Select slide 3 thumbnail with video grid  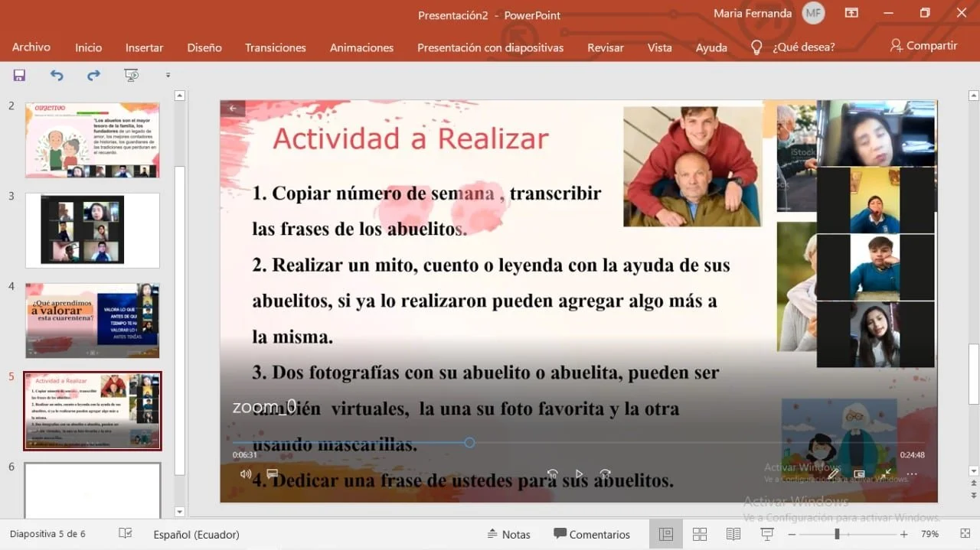(x=93, y=230)
